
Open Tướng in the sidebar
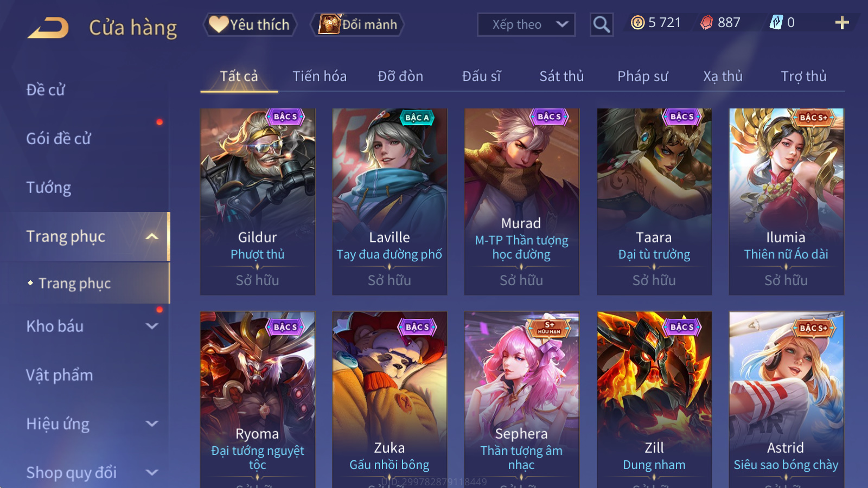49,188
